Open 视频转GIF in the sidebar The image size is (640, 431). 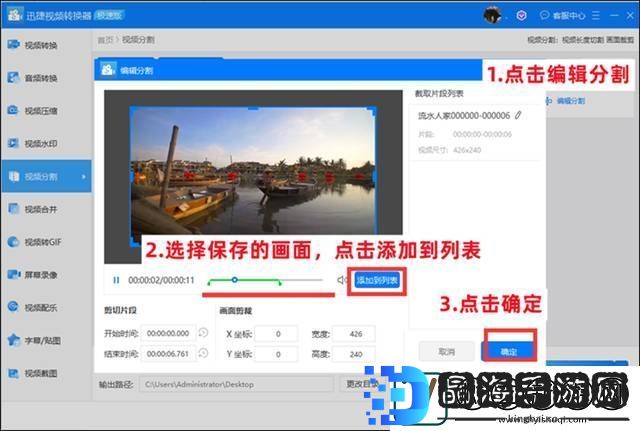pos(41,242)
